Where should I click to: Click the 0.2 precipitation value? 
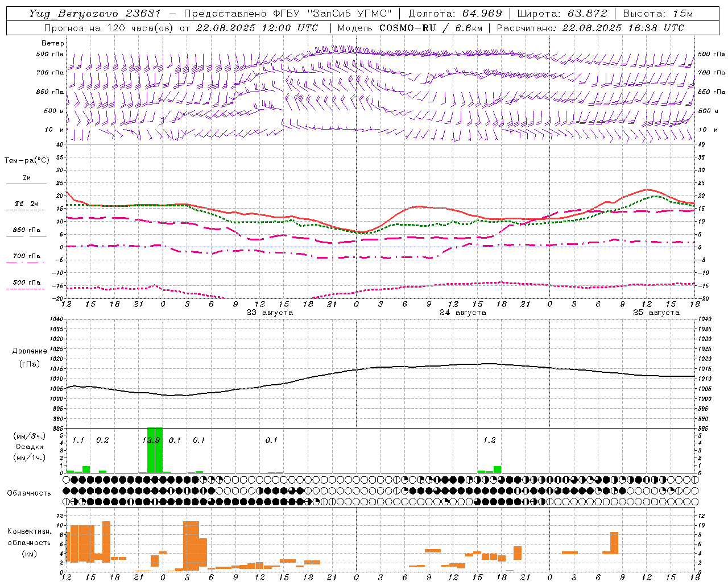point(102,440)
